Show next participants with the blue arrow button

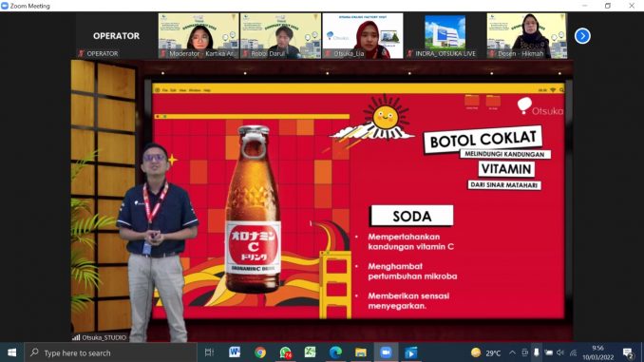point(582,36)
